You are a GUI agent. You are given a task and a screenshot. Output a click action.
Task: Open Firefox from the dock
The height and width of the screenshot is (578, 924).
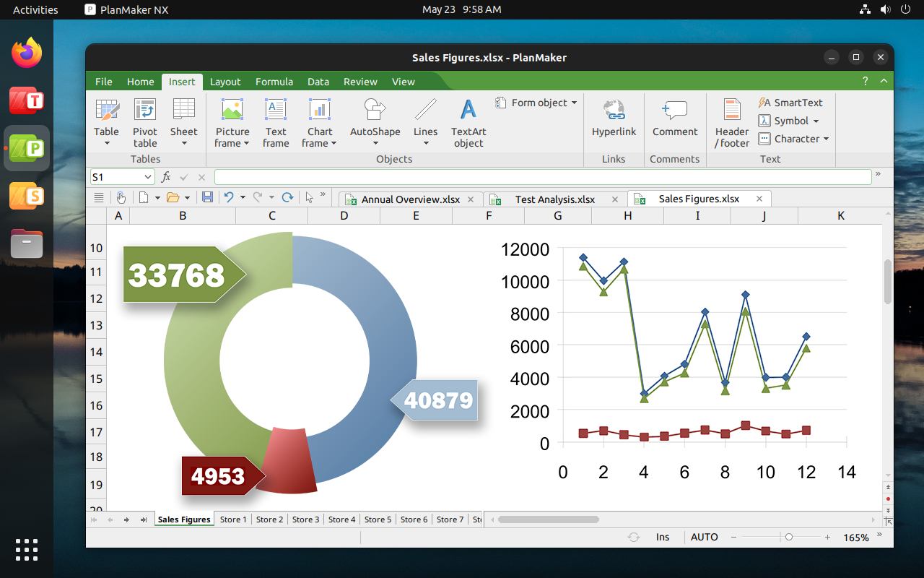tap(27, 53)
